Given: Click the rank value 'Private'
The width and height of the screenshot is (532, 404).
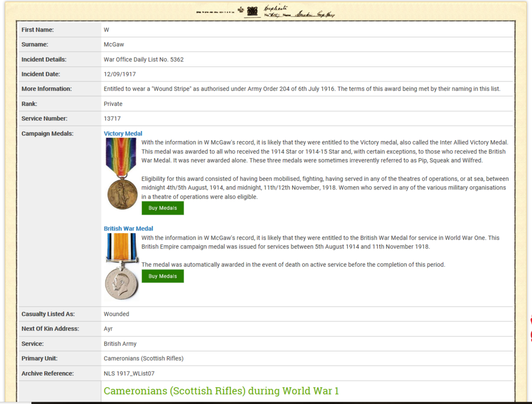Looking at the screenshot, I should 113,104.
